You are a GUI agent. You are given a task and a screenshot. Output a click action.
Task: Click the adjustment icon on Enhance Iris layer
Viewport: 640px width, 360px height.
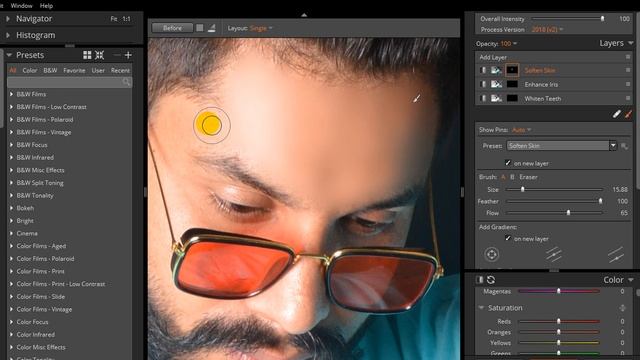[x=496, y=84]
